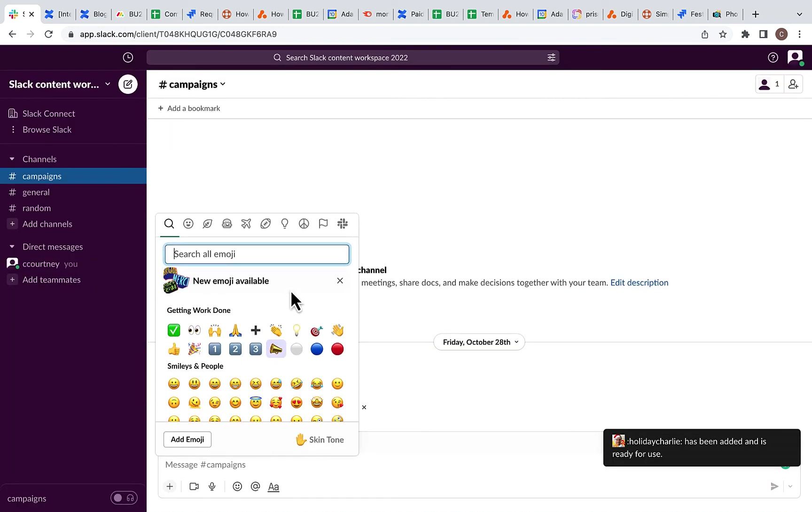This screenshot has width=812, height=512.
Task: Pick the raised hands emoji
Action: coord(215,330)
